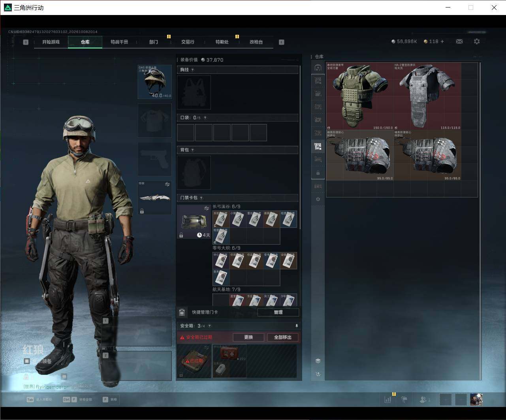The height and width of the screenshot is (420, 506).
Task: Switch to the 特战干员 tab
Action: [x=119, y=42]
